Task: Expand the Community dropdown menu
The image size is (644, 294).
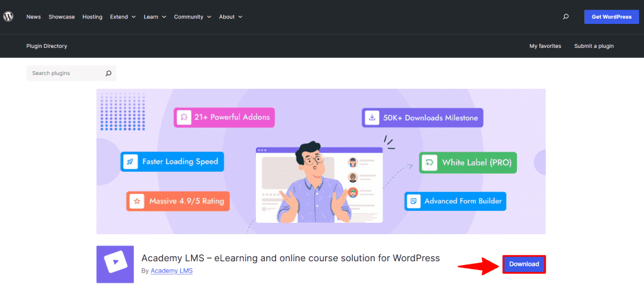Action: (192, 17)
